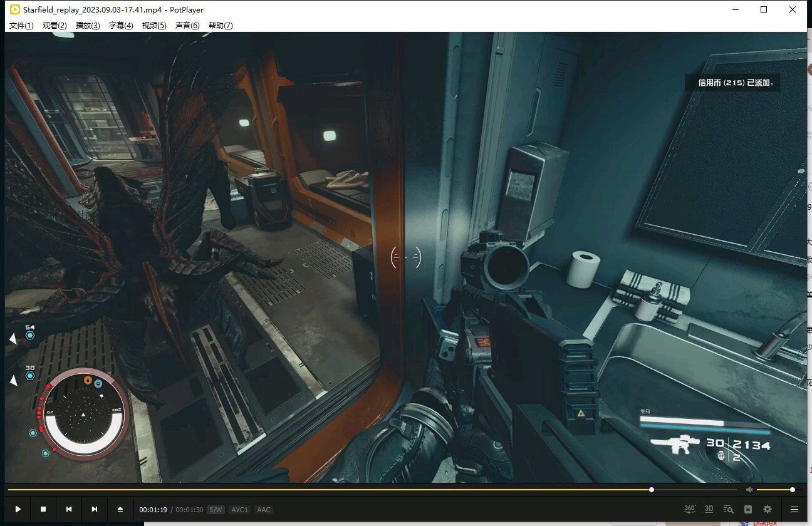
Task: Click the elapsed time 00:01:19
Action: pos(153,510)
